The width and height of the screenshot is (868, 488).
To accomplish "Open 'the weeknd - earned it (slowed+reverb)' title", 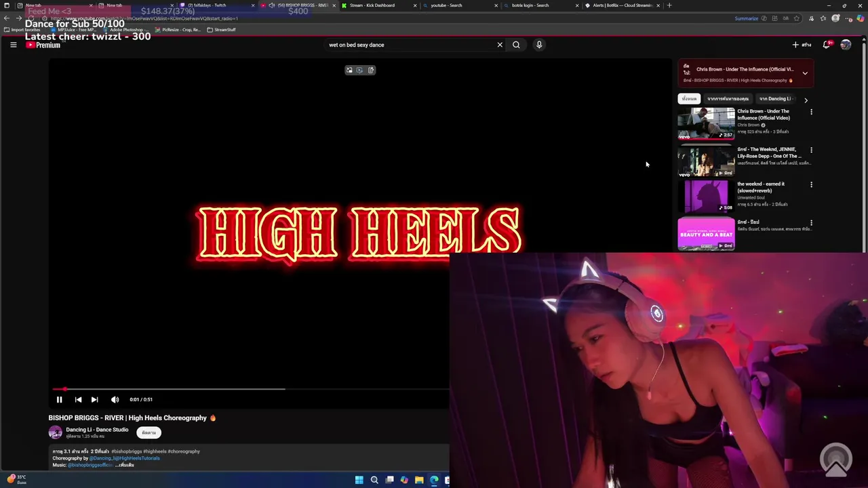I will 761,187.
